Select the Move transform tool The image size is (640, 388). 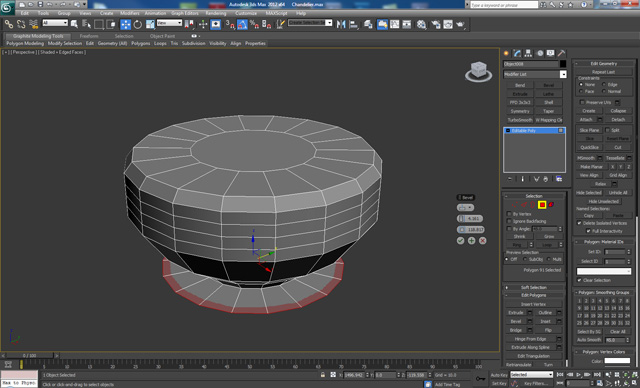point(125,24)
